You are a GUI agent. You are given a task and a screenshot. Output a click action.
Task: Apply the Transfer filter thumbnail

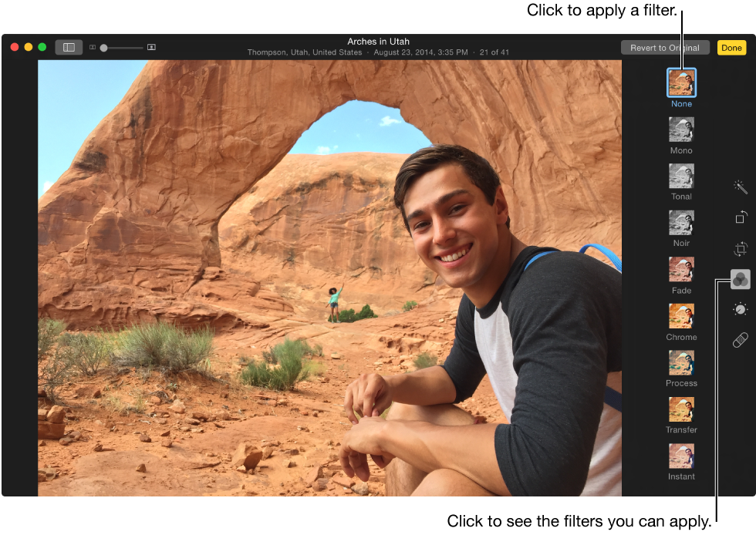click(x=681, y=409)
